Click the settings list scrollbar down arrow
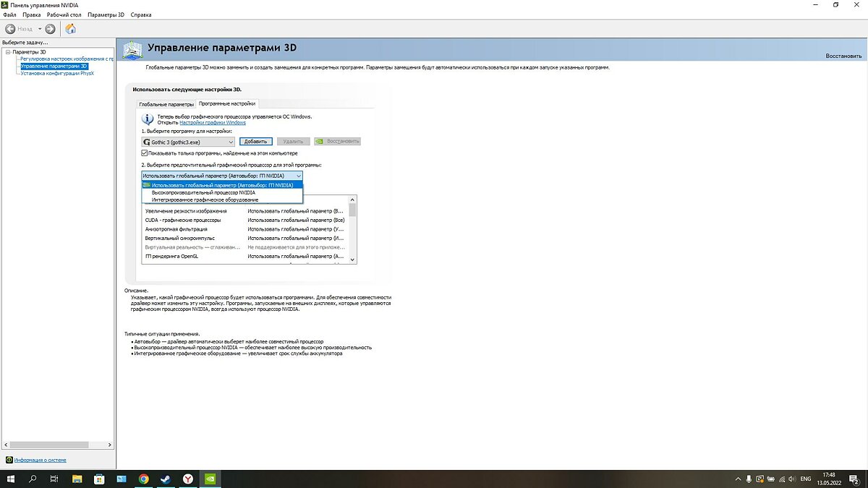This screenshot has height=488, width=868. point(352,259)
